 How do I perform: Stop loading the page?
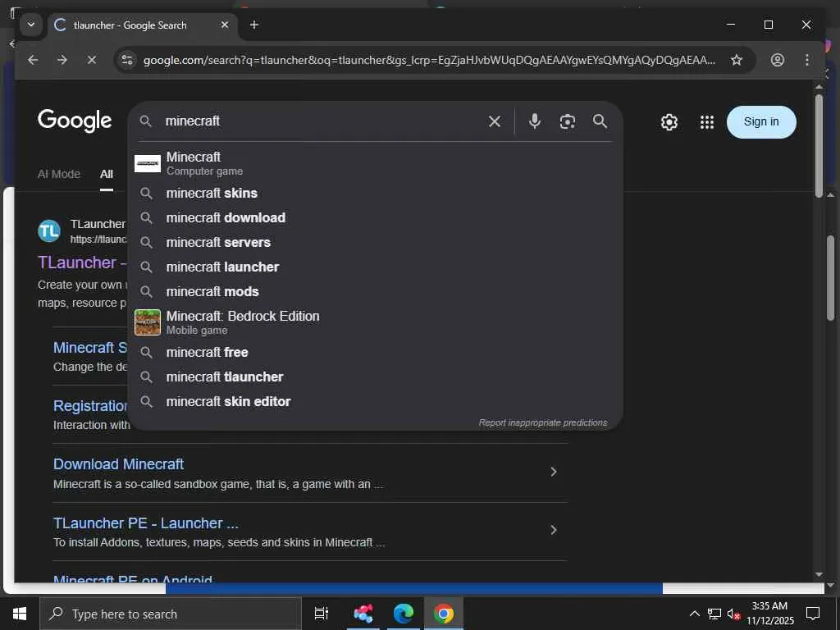coord(92,60)
